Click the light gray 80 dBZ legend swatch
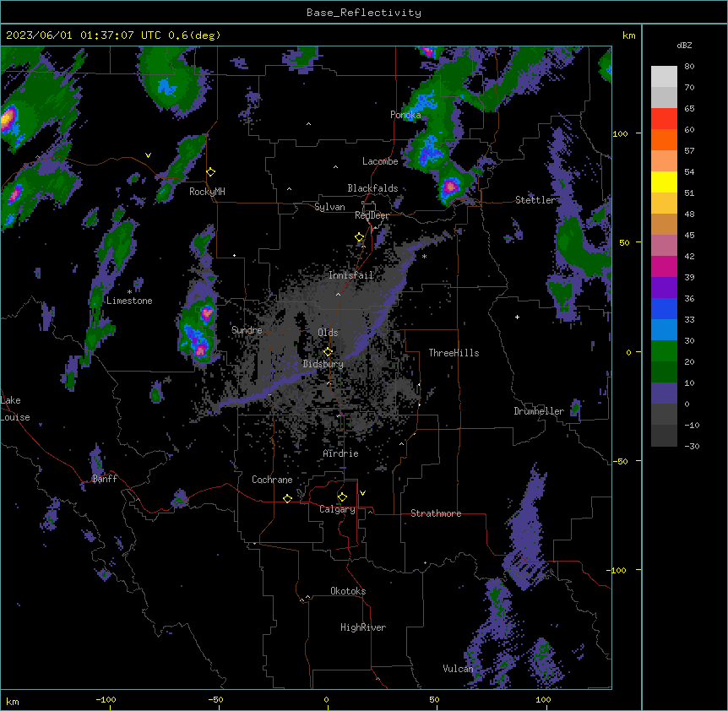Screen dimensions: 728x711 [664, 76]
